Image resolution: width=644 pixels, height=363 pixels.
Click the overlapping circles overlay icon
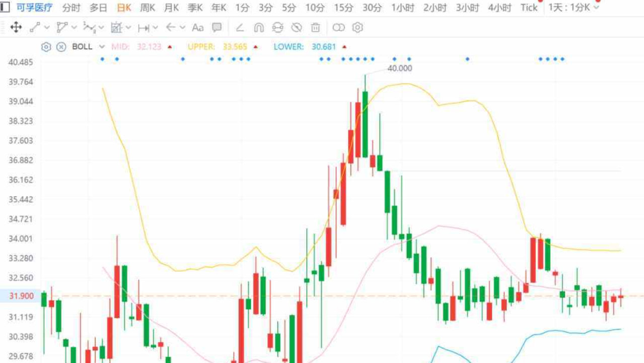tap(338, 28)
